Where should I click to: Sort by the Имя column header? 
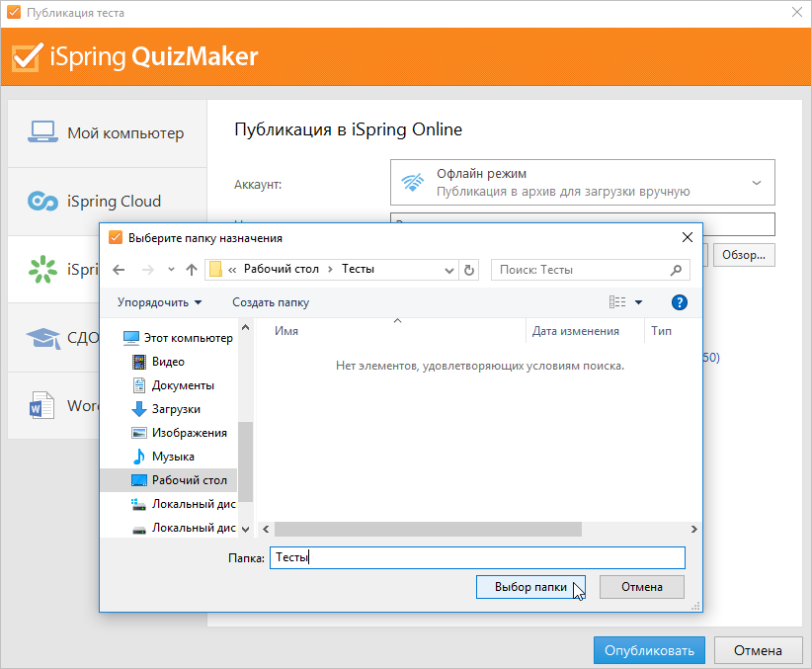click(286, 331)
